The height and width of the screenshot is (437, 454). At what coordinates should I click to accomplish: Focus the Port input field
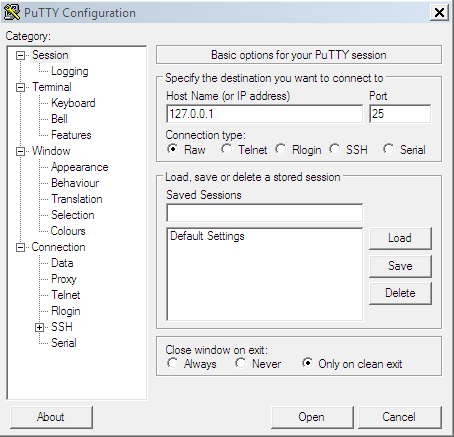tap(400, 114)
